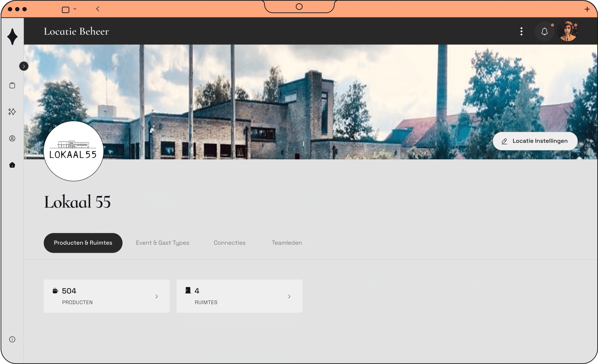Switch to the Teamleden tab

[287, 243]
